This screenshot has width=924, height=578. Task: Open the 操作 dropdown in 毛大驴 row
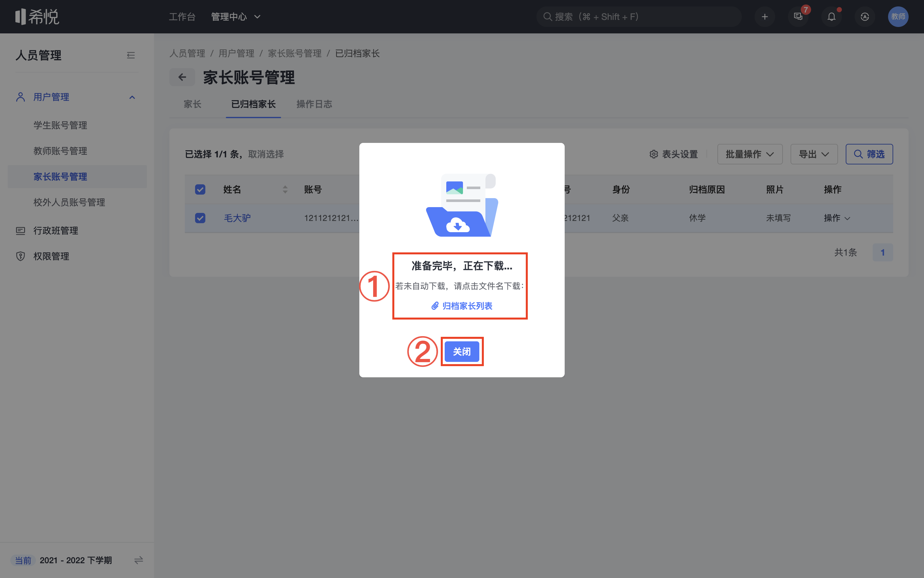tap(837, 218)
